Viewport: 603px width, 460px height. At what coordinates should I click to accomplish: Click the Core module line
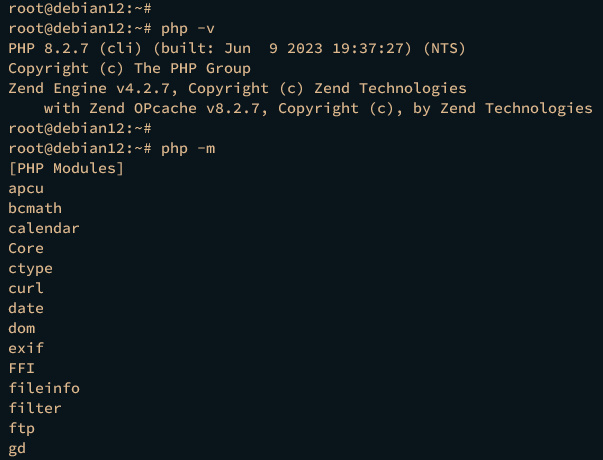pyautogui.click(x=26, y=248)
